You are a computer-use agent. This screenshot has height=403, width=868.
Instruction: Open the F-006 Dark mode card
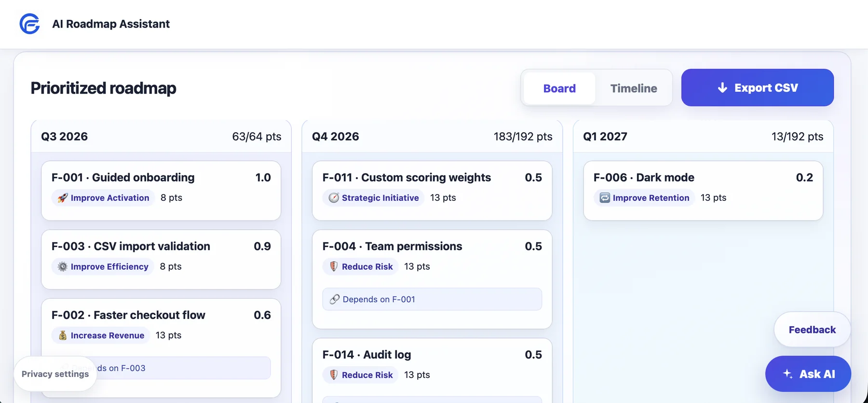point(703,191)
